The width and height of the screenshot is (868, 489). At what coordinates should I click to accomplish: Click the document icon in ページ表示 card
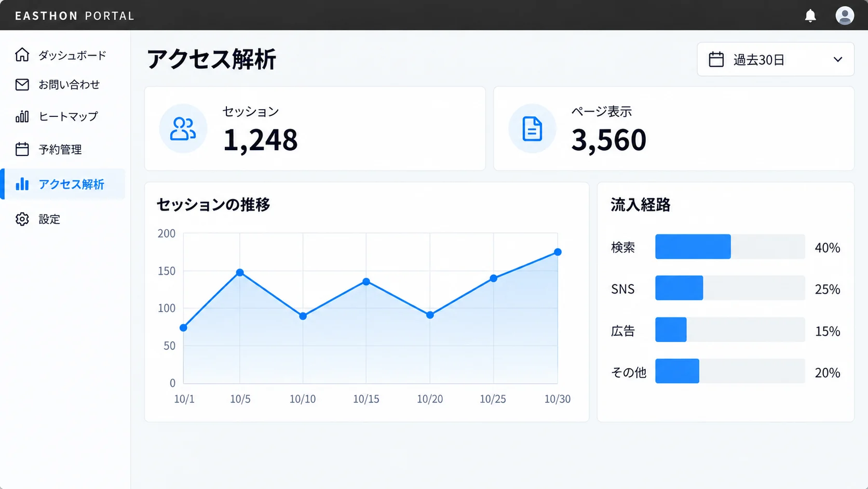[532, 128]
